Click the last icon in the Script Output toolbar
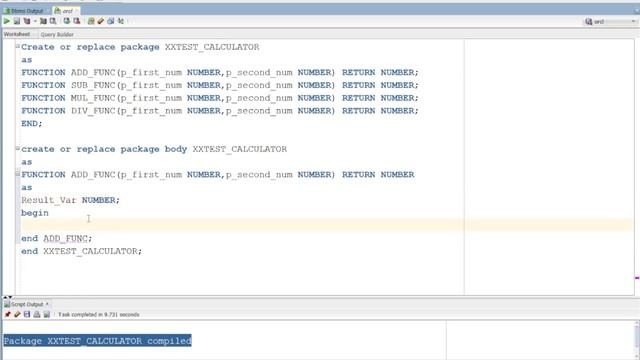This screenshot has width=640, height=360. [x=47, y=314]
